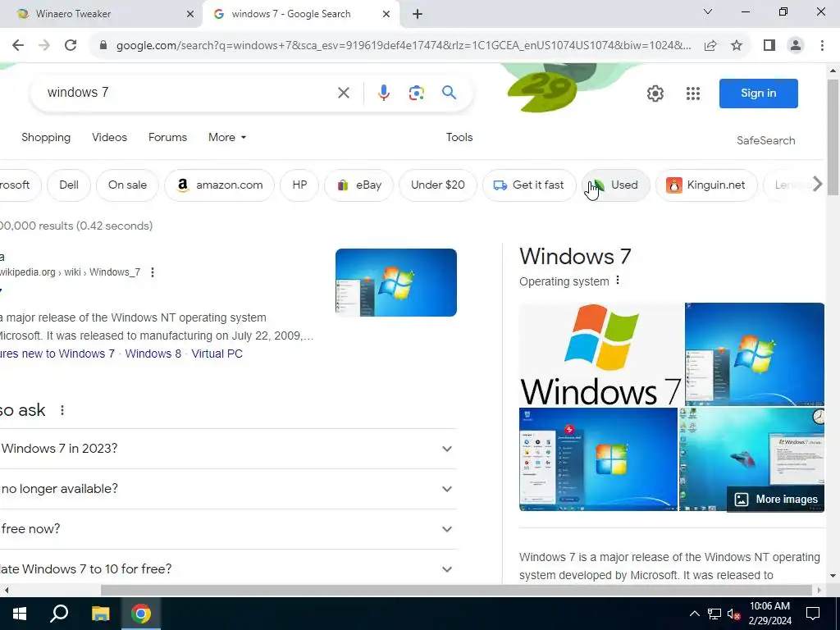Go back using the browser back arrow

(18, 46)
